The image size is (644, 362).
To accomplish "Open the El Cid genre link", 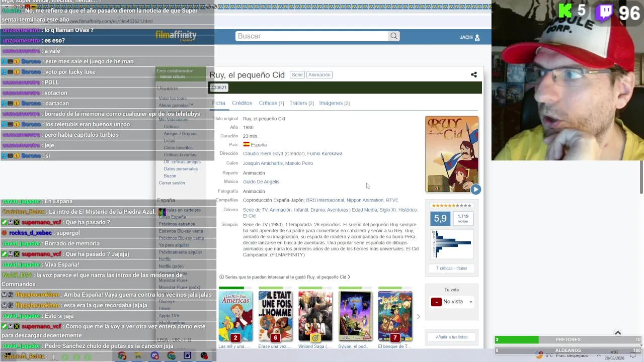I will pyautogui.click(x=249, y=216).
